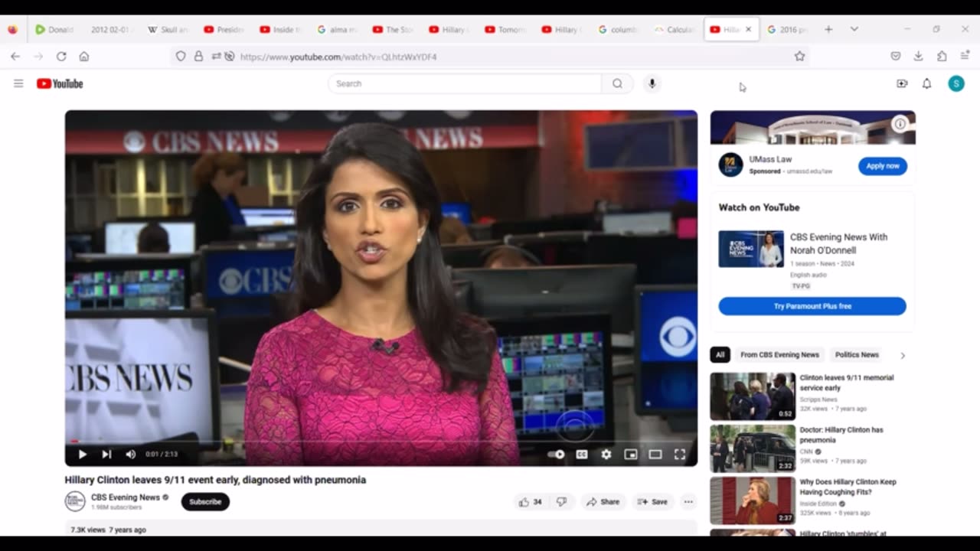Screen dimensions: 980x551
Task: Switch to the Inside tab
Action: coord(279,30)
